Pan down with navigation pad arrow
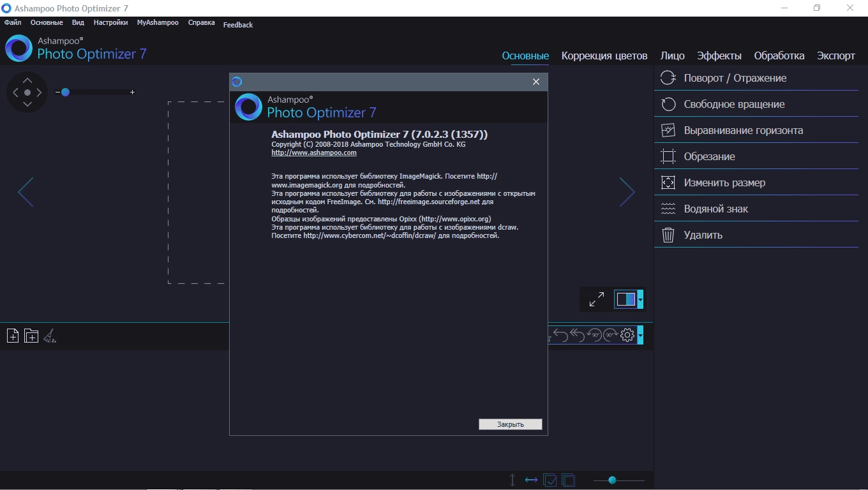Viewport: 868px width, 490px height. (27, 104)
